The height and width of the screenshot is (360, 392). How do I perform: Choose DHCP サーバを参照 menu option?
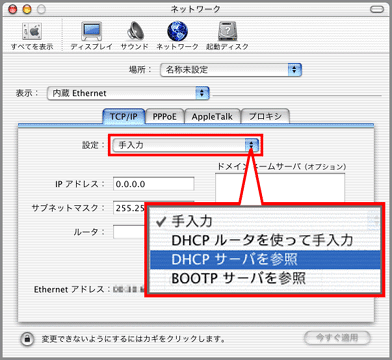(265, 260)
